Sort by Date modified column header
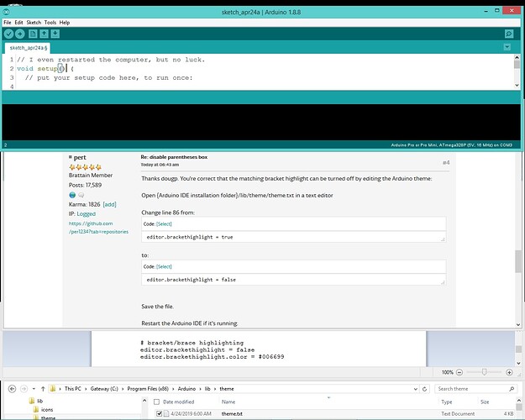 point(178,402)
